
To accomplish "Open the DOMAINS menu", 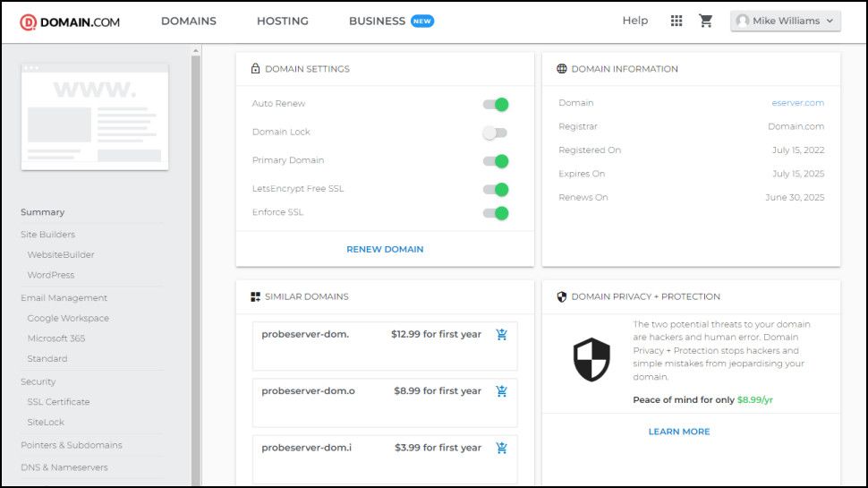I will [x=189, y=21].
